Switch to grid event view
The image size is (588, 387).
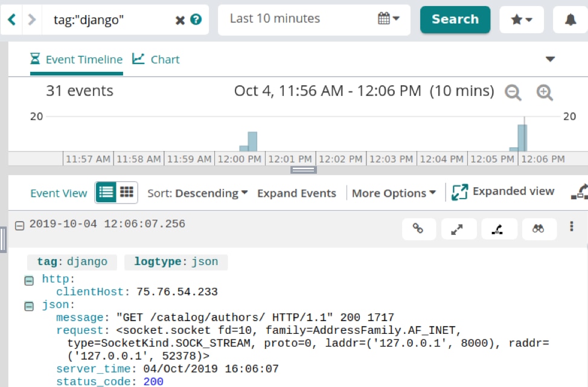tap(127, 193)
